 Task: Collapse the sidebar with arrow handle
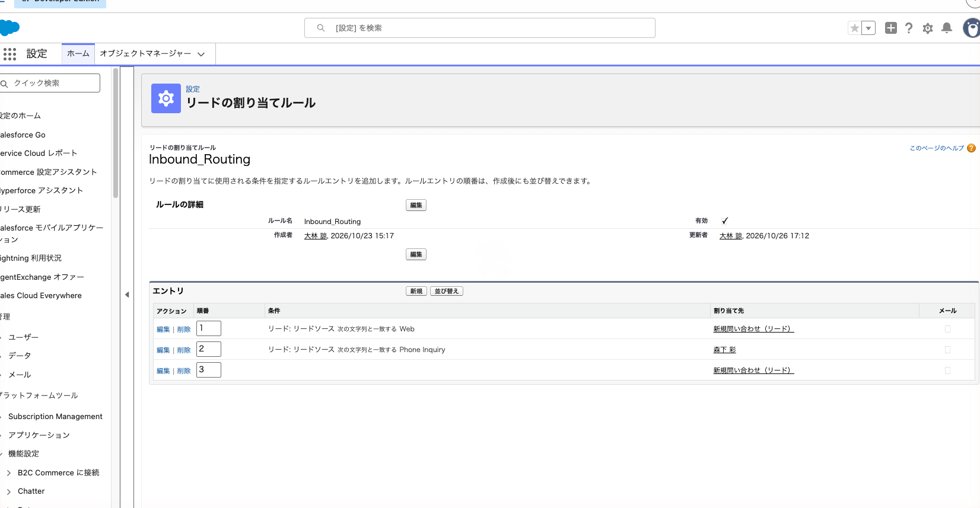pyautogui.click(x=127, y=295)
